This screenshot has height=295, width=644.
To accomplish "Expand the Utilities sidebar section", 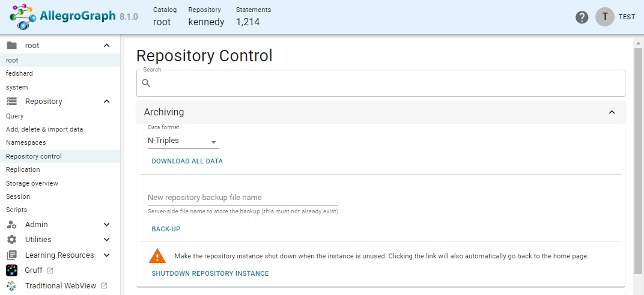I will [106, 240].
